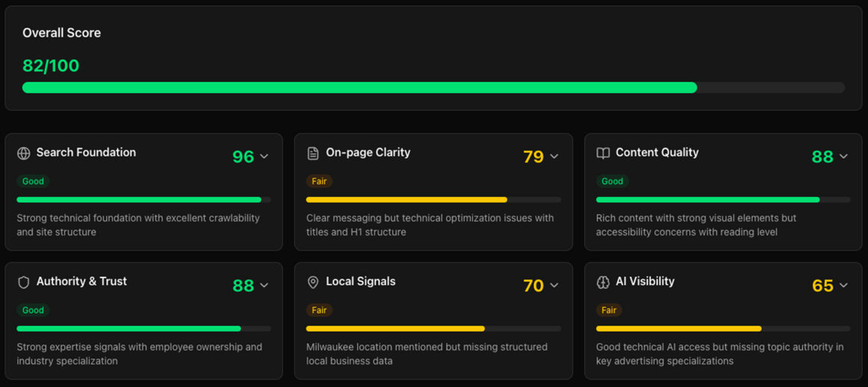This screenshot has height=387, width=868.
Task: Select the On-page Clarity heading
Action: pos(368,153)
